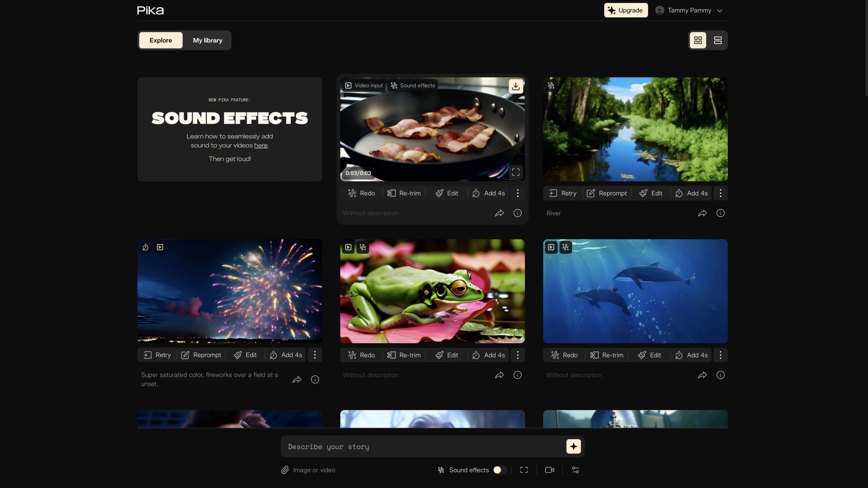Open aspect ratio options icon
The height and width of the screenshot is (488, 868).
[x=524, y=470]
